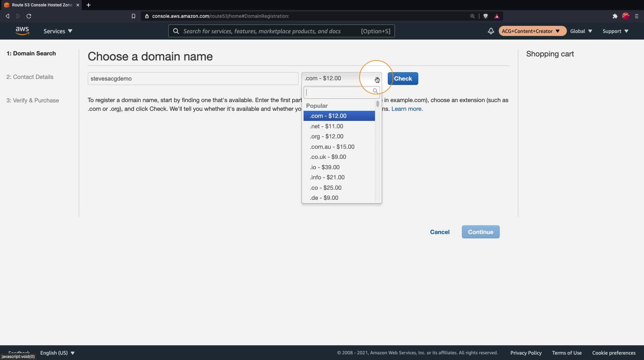Open the browser profile avatar icon
This screenshot has width=644, height=360.
tap(626, 16)
